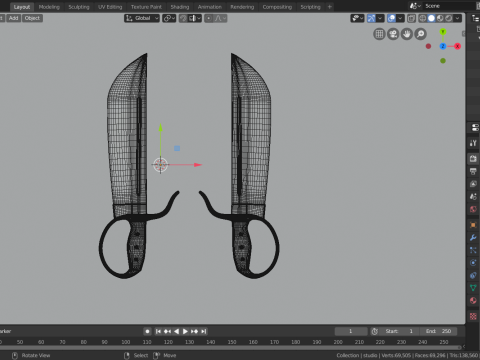Viewport: 480px width, 360px height.
Task: Open the Particles properties tab
Action: [473, 250]
